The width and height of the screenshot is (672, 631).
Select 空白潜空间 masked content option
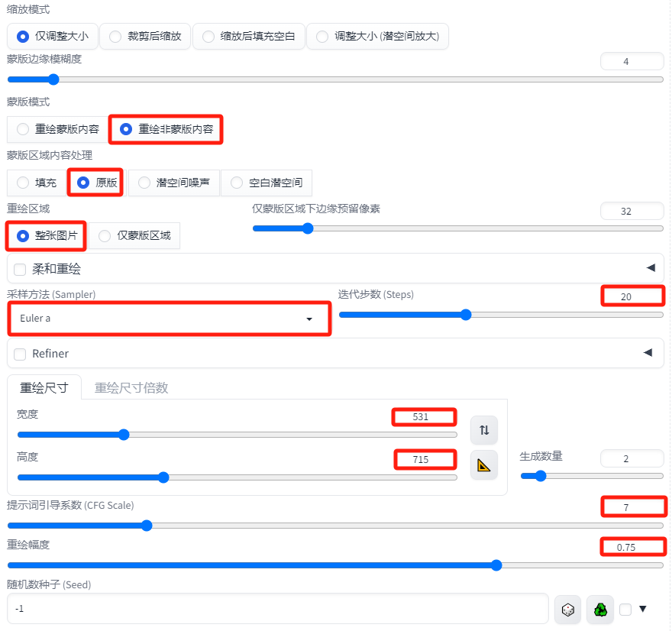pos(267,183)
